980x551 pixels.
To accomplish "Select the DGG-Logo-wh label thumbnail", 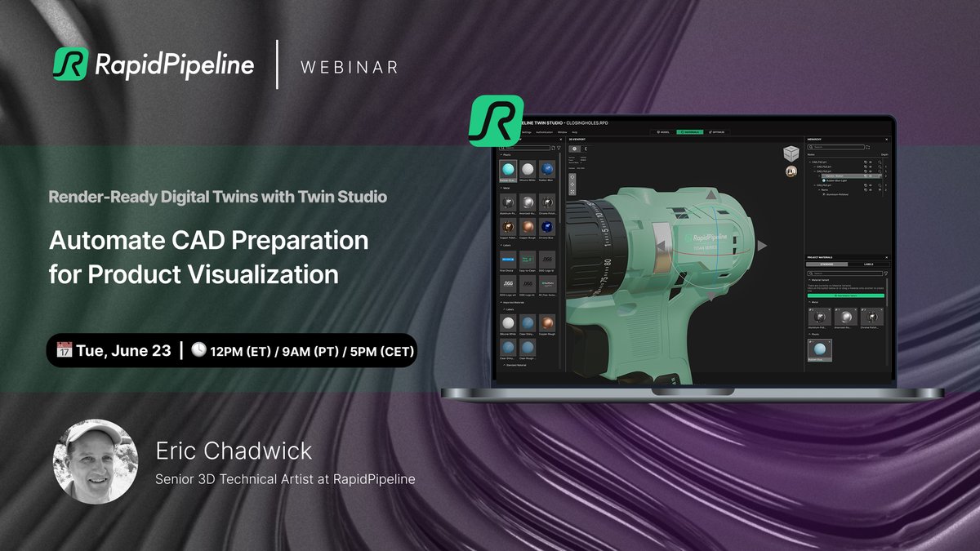I will [508, 287].
